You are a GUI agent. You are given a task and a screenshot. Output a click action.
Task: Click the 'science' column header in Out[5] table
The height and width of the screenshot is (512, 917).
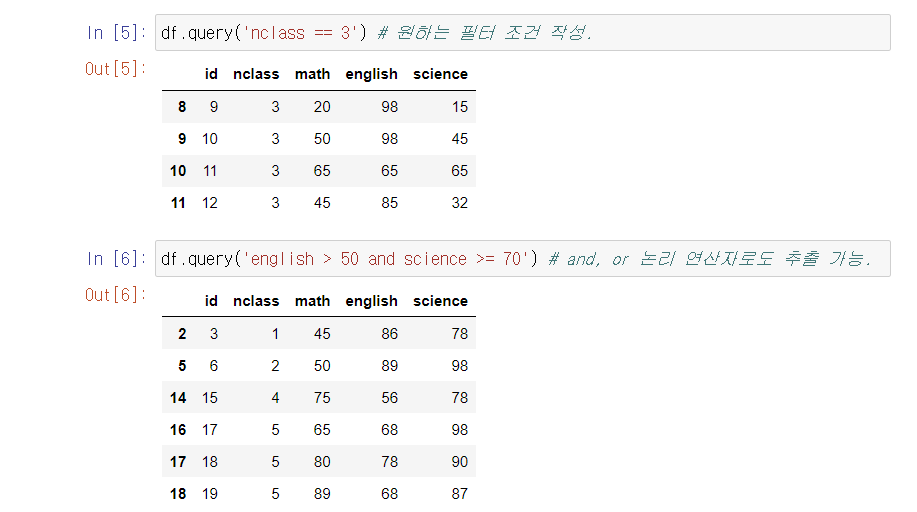coord(440,74)
